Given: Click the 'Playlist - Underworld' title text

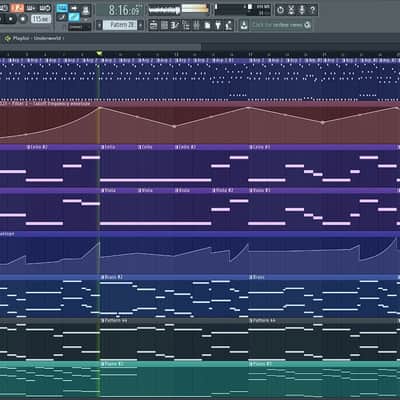Looking at the screenshot, I should tap(37, 38).
